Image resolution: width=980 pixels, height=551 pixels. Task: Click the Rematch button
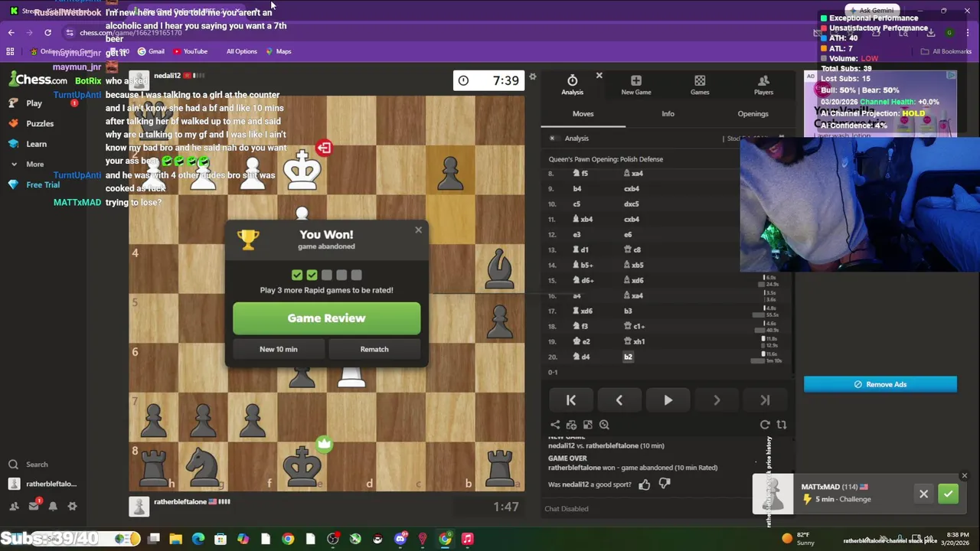pos(374,349)
